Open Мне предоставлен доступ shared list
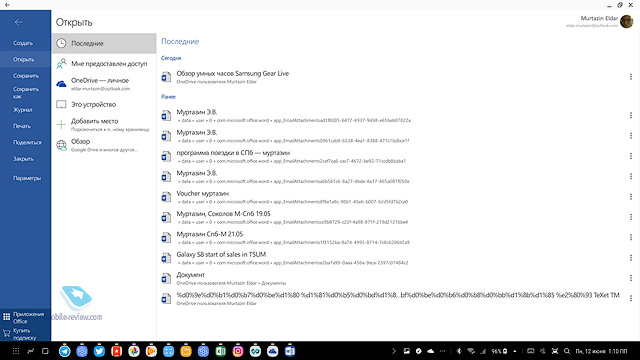 104,64
